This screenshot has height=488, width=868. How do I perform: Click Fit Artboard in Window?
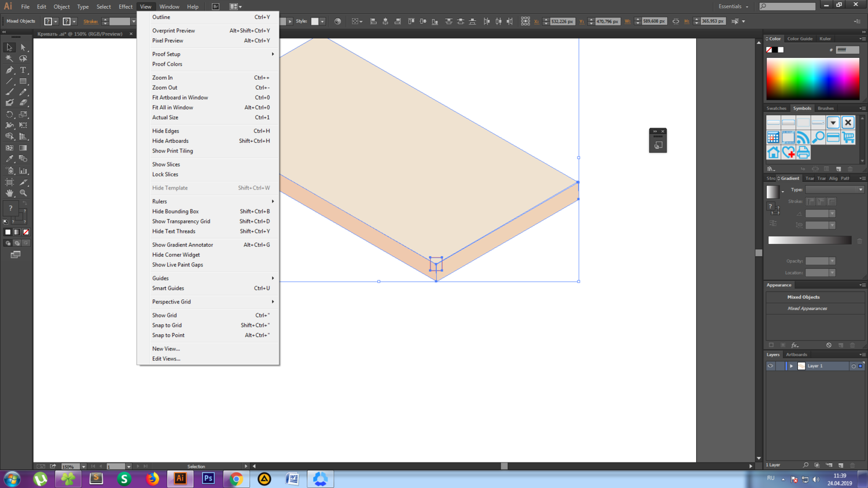click(180, 98)
